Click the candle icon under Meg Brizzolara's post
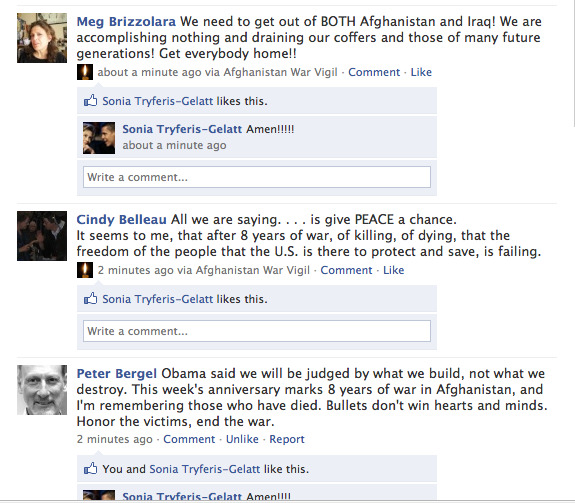This screenshot has height=503, width=575. [x=85, y=72]
